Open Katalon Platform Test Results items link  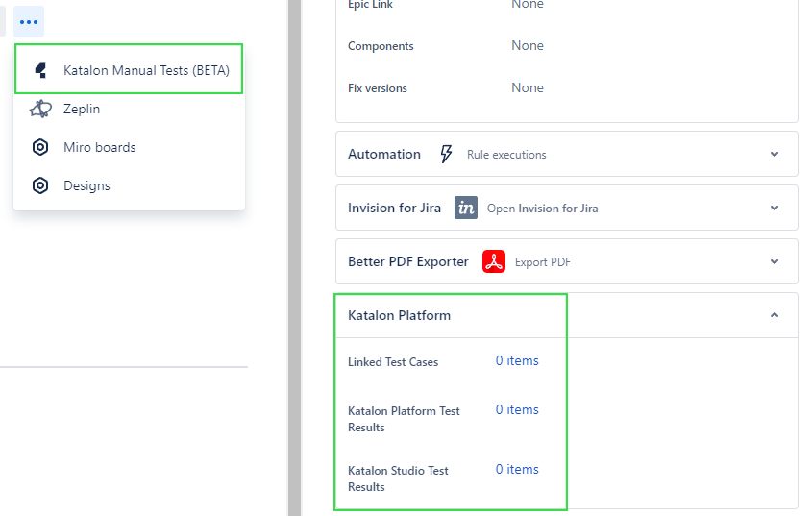(517, 409)
